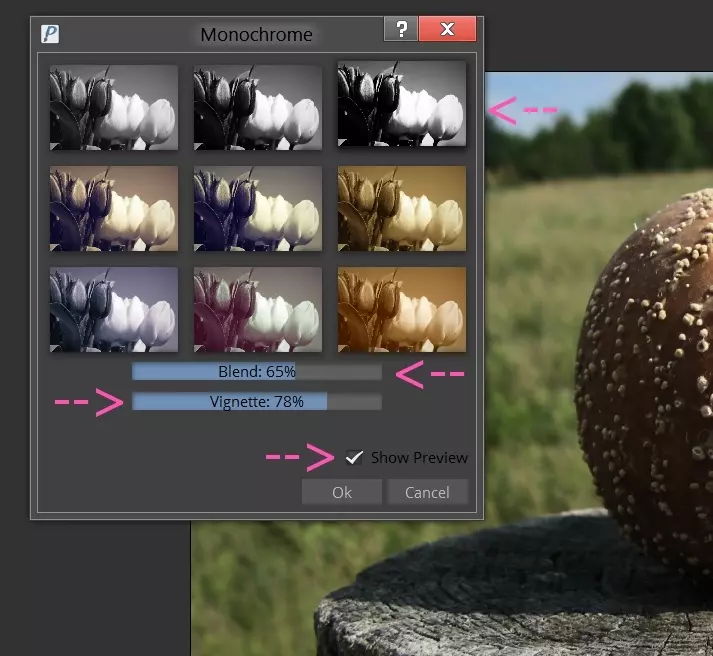This screenshot has width=713, height=656.
Task: Choose the golden sepia preset
Action: pyautogui.click(x=402, y=208)
